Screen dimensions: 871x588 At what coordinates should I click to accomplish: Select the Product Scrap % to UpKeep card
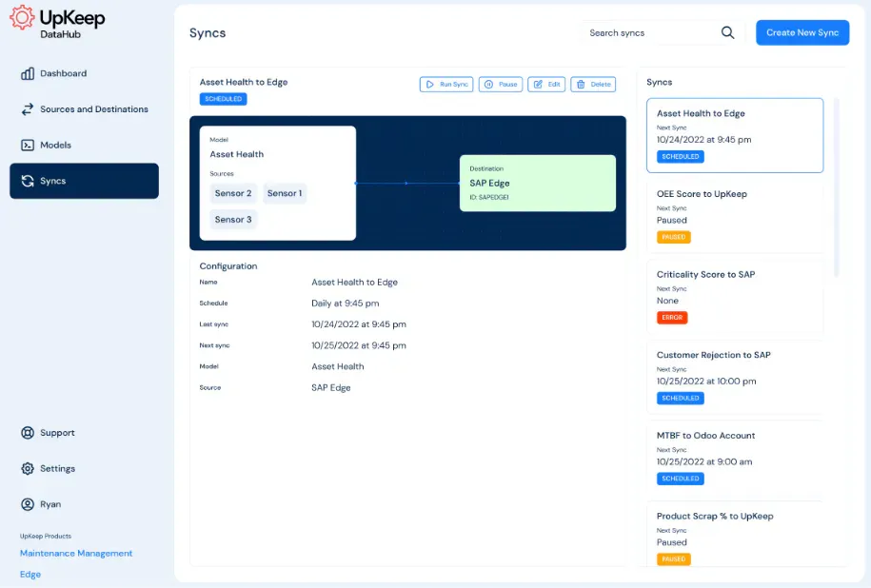click(x=735, y=536)
